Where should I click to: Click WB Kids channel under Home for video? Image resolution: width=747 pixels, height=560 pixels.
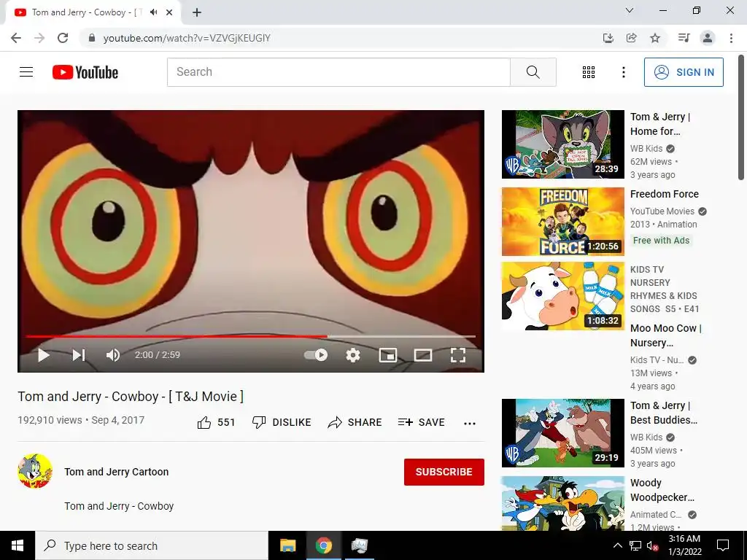pyautogui.click(x=646, y=148)
